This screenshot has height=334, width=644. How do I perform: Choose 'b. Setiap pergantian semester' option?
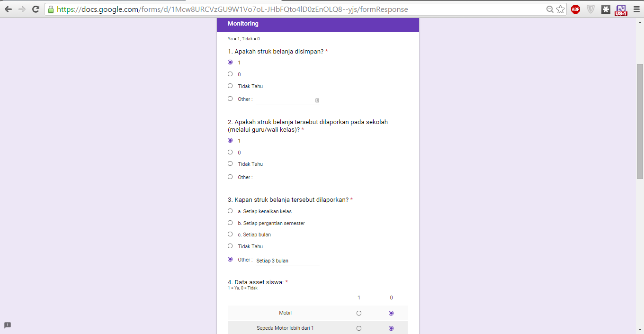230,223
